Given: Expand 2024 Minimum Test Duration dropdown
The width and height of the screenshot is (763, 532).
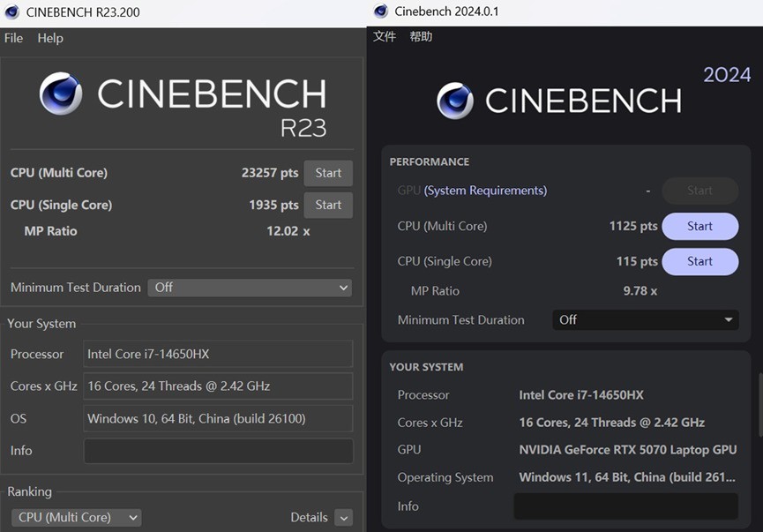Looking at the screenshot, I should point(646,320).
